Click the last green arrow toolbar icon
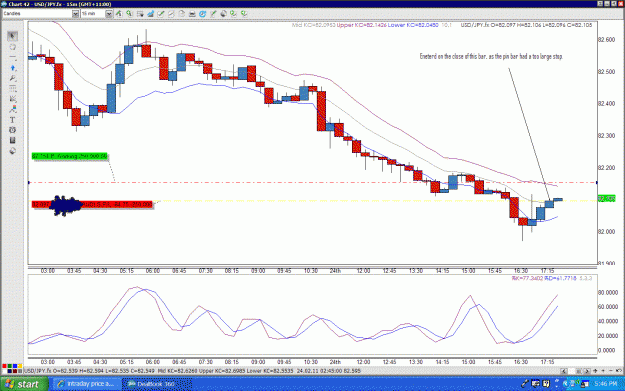625x391 pixels. [244, 14]
